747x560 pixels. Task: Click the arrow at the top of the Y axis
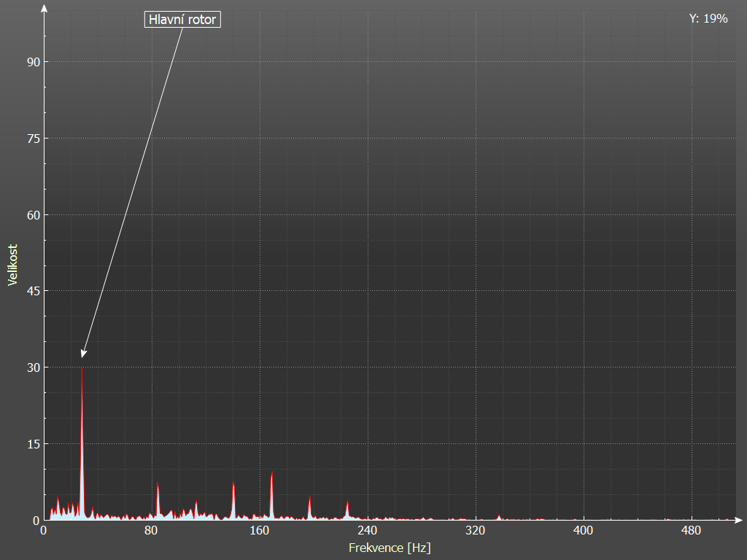(x=45, y=9)
